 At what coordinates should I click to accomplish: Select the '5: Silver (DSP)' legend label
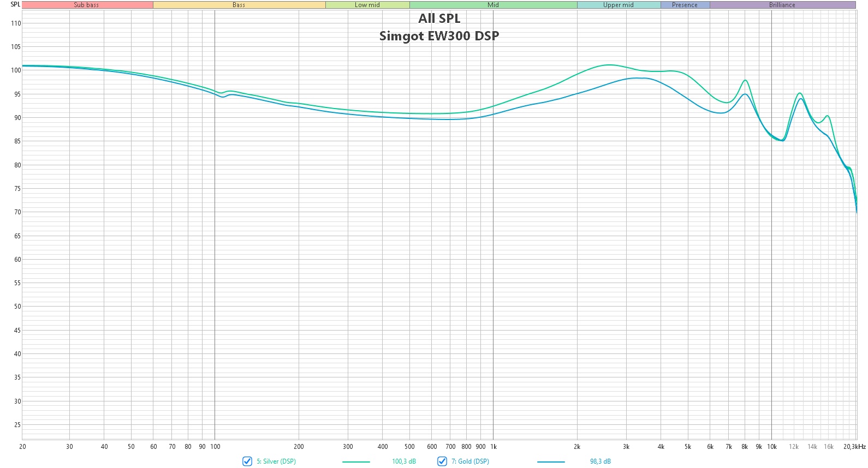[x=276, y=461]
